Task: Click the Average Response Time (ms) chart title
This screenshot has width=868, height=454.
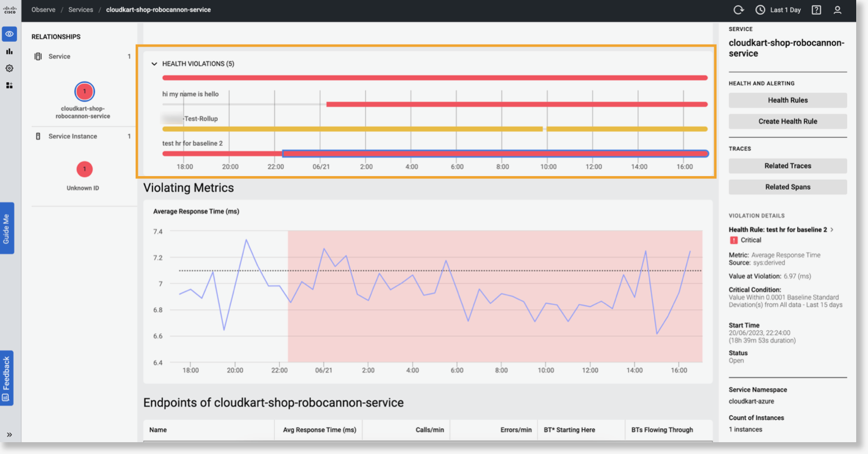Action: coord(196,212)
